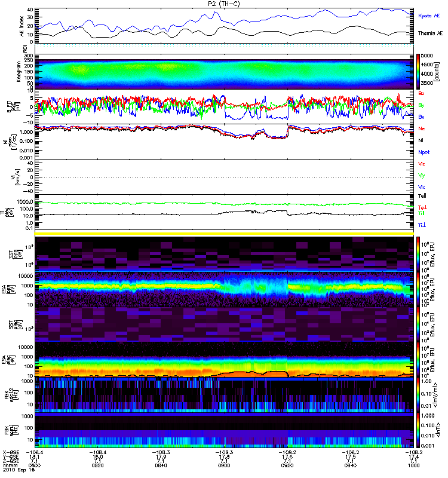
Task: Click the 1000 time tick label
Action: point(413,465)
